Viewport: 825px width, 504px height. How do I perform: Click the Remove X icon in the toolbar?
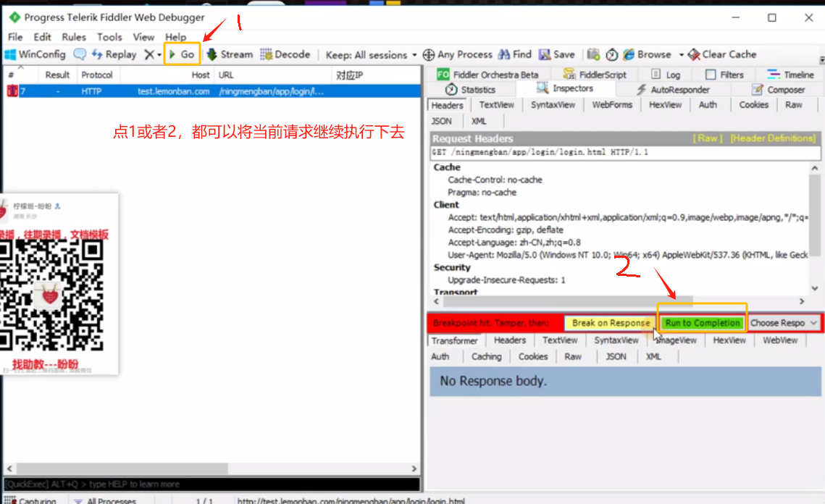(149, 54)
